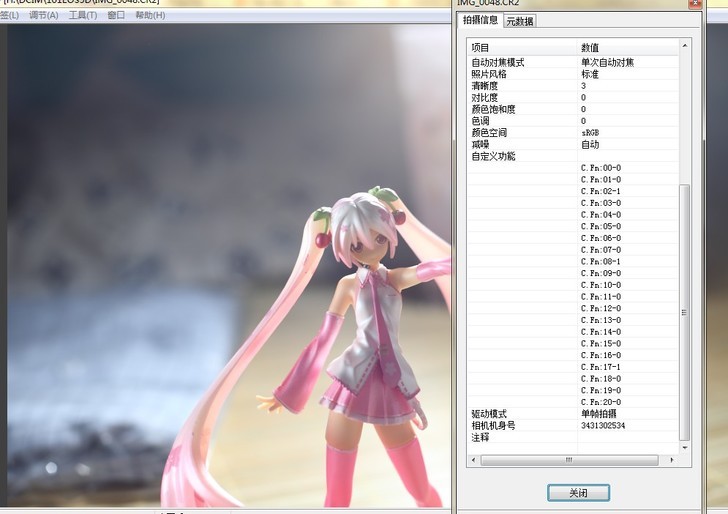The height and width of the screenshot is (514, 728).
Task: Switch to the 元数据 tab
Action: click(520, 21)
